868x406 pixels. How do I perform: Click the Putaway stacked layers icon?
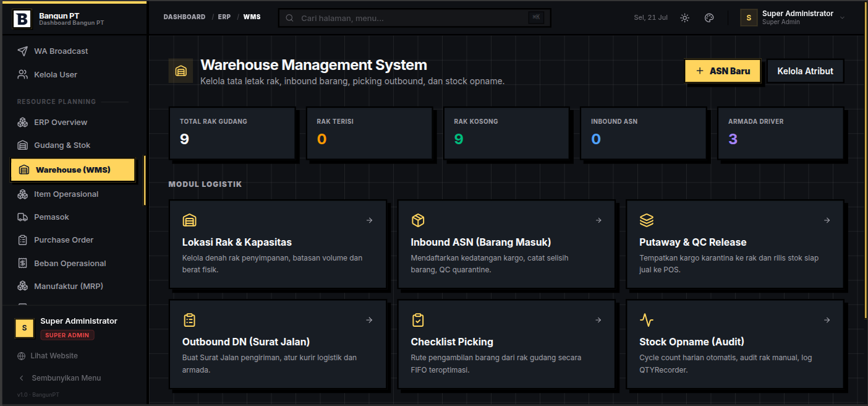click(x=647, y=220)
